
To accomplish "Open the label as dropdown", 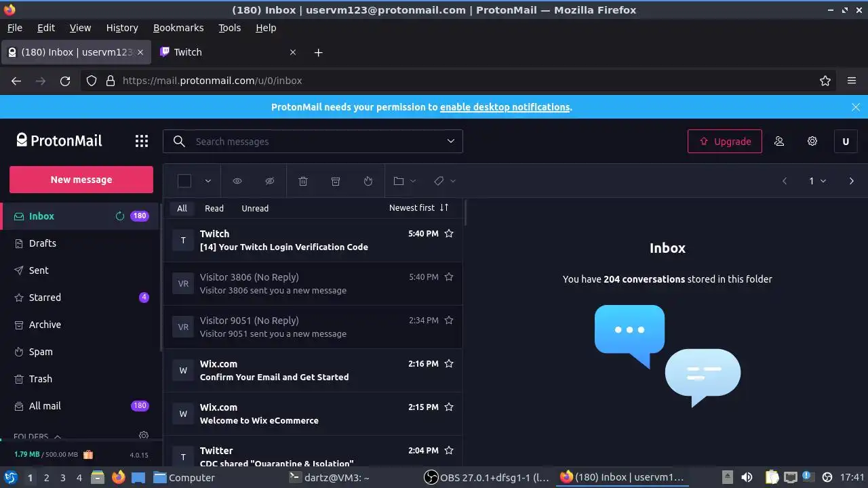I will click(x=445, y=181).
